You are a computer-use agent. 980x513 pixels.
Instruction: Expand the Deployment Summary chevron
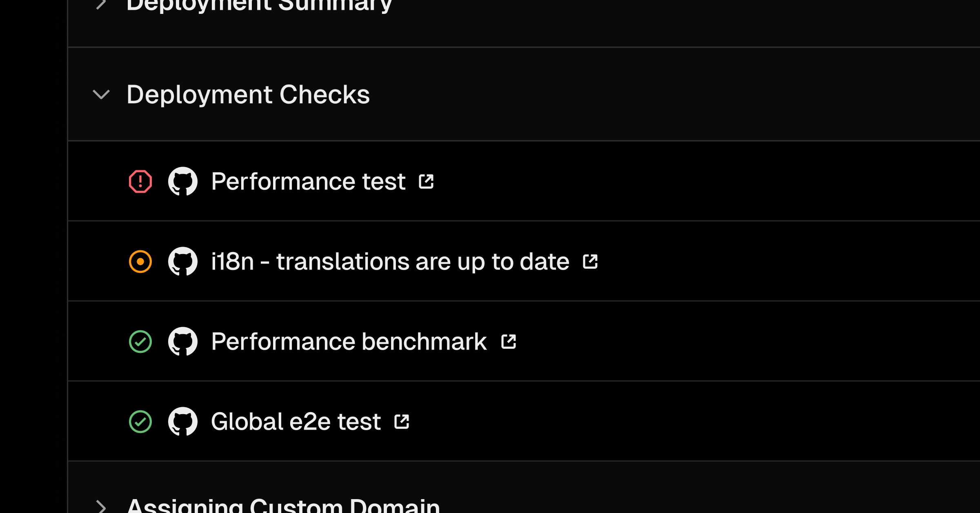(101, 4)
